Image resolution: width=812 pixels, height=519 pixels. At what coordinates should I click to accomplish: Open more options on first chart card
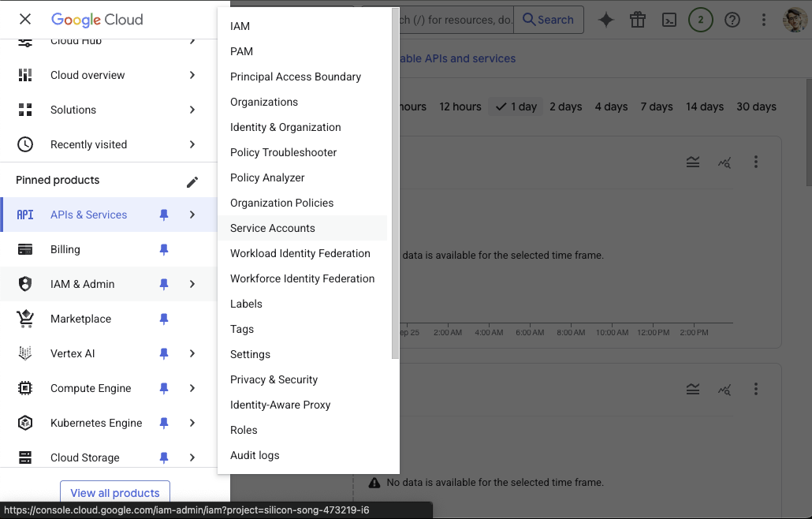[x=756, y=162]
